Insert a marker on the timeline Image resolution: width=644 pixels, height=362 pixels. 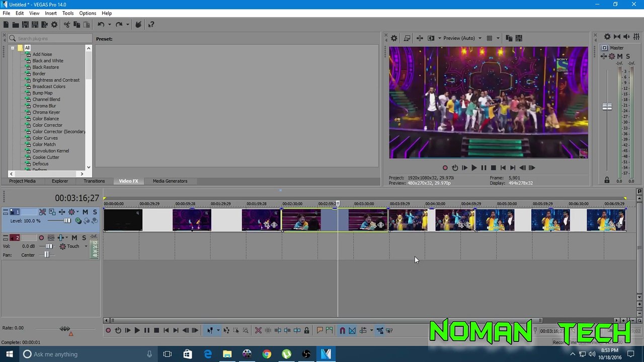tap(319, 330)
